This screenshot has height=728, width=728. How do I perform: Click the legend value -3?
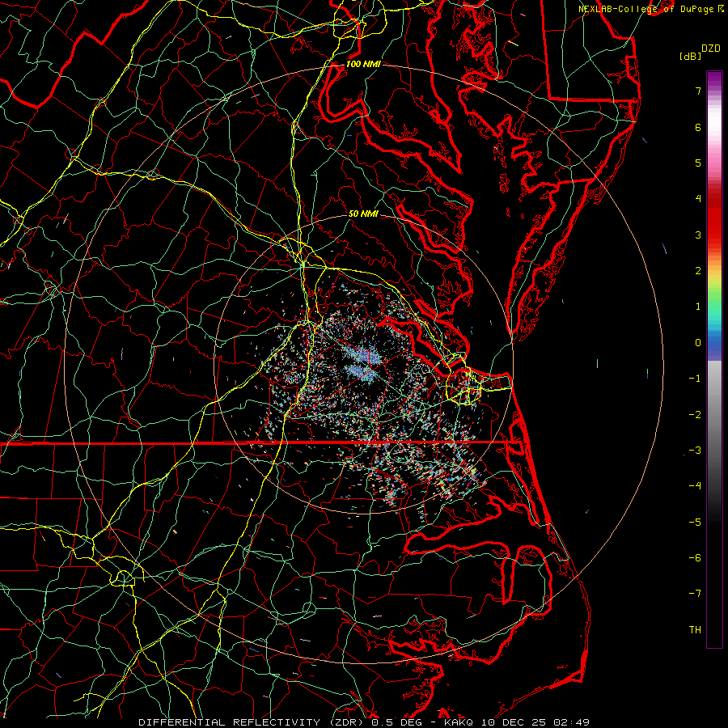695,451
